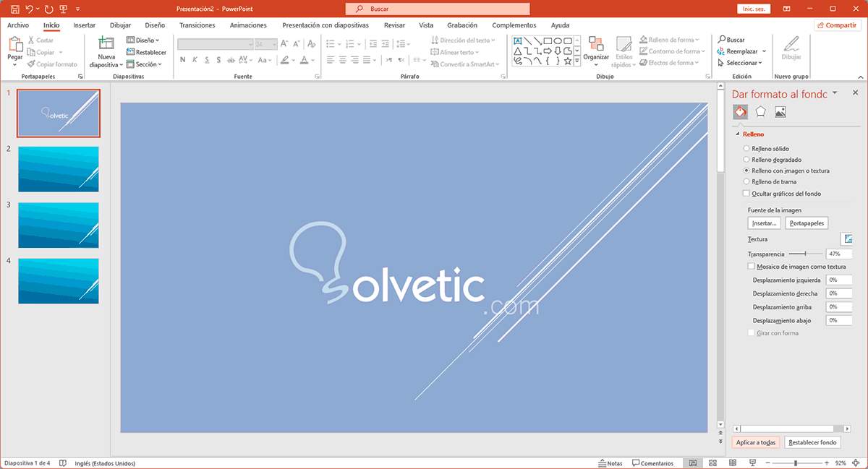Click Restablecer in Diapositivas group
Image resolution: width=868 pixels, height=469 pixels.
click(x=146, y=52)
